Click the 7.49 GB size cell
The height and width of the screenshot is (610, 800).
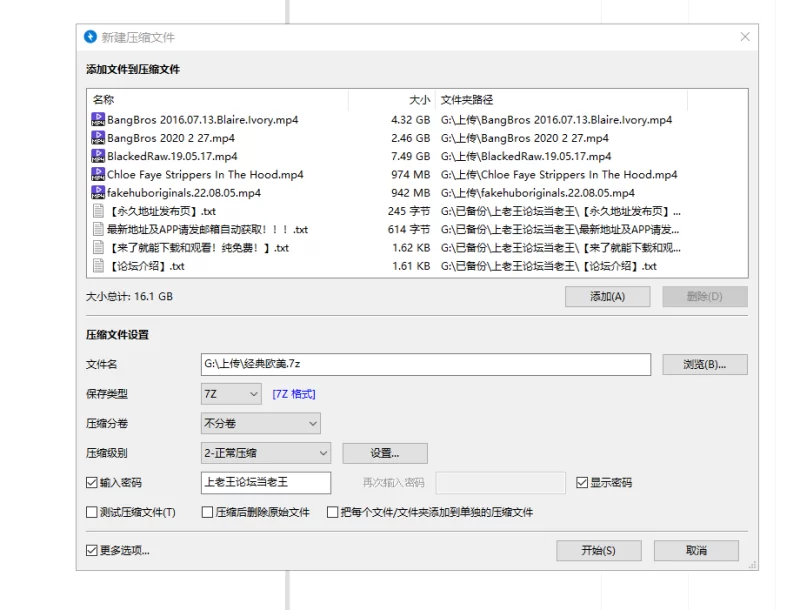coord(410,156)
